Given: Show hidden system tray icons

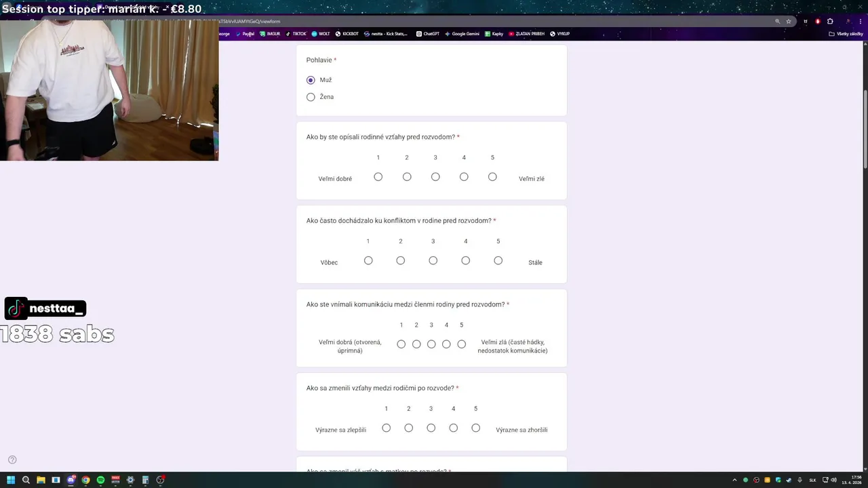Looking at the screenshot, I should pyautogui.click(x=734, y=480).
